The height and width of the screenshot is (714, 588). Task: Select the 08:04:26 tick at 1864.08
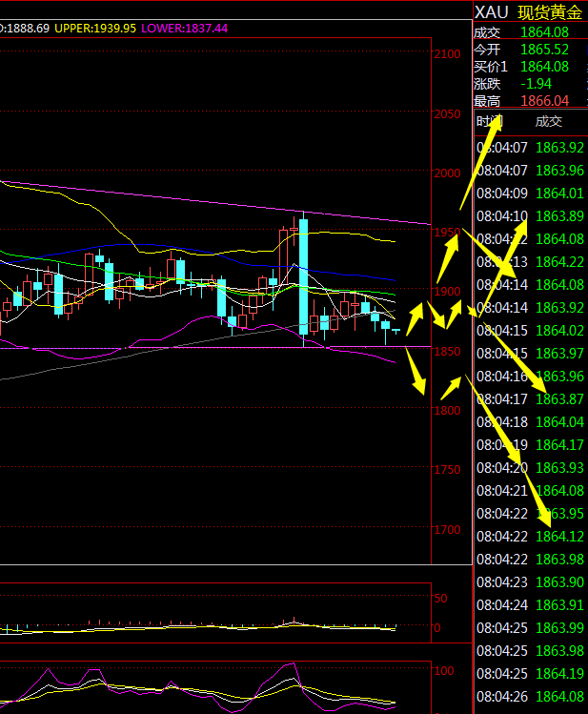[530, 697]
